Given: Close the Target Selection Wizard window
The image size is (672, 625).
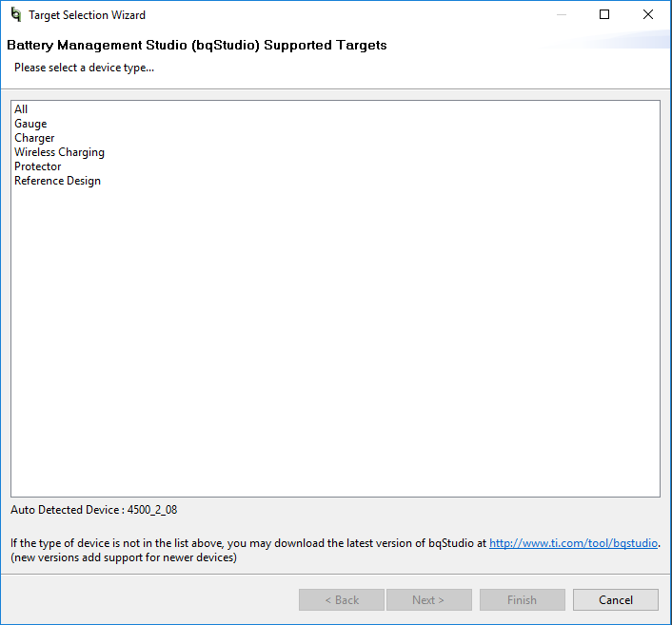Looking at the screenshot, I should [x=648, y=14].
